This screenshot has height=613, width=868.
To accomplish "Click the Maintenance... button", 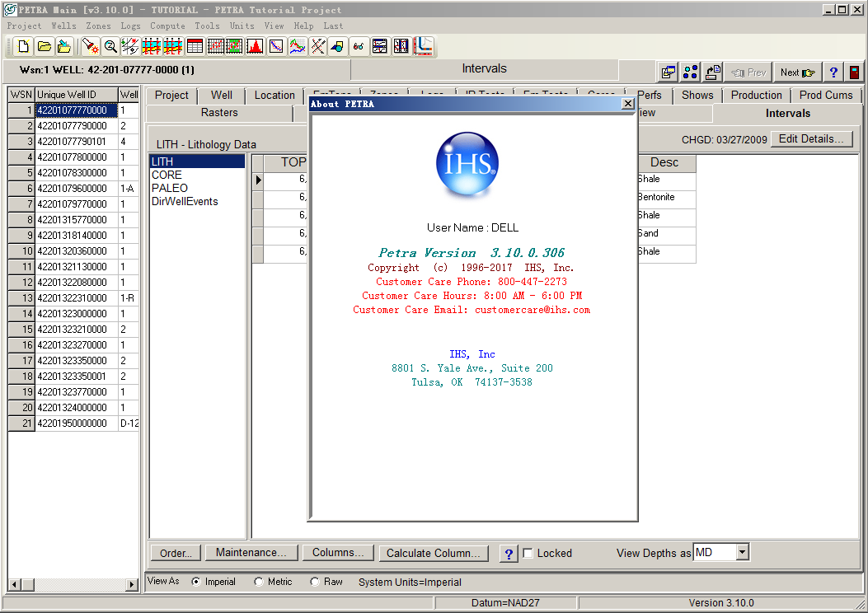I will click(251, 553).
